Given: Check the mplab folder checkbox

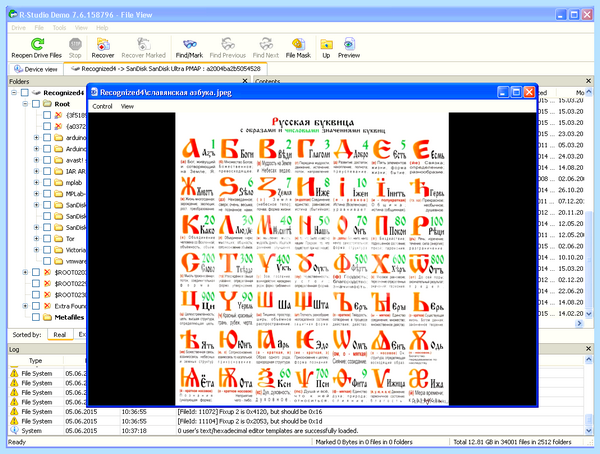Looking at the screenshot, I should click(x=47, y=183).
